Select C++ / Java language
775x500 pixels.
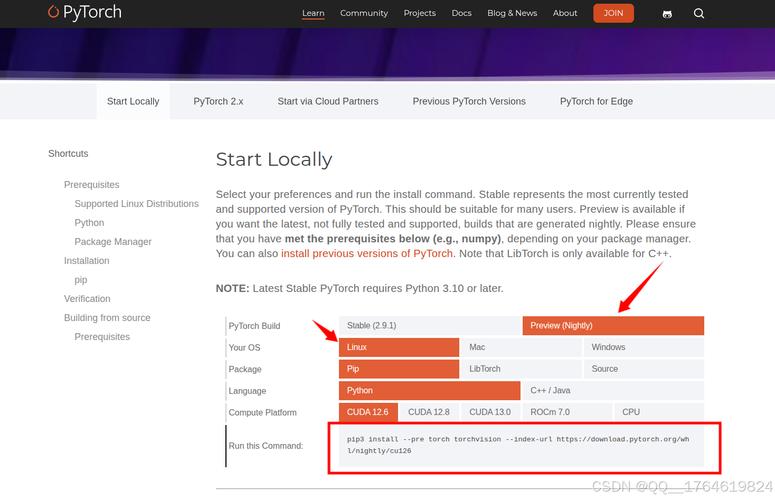click(x=612, y=391)
